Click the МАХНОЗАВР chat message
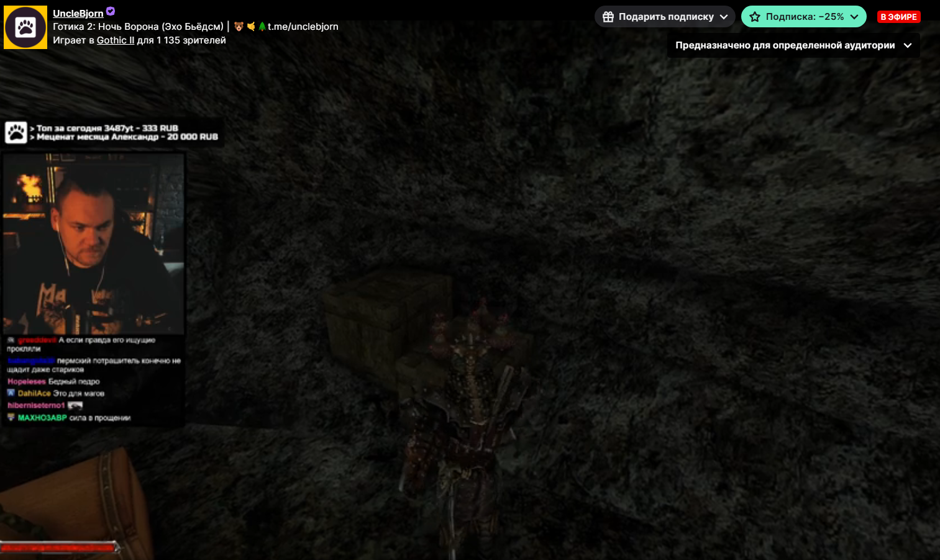 [x=69, y=418]
